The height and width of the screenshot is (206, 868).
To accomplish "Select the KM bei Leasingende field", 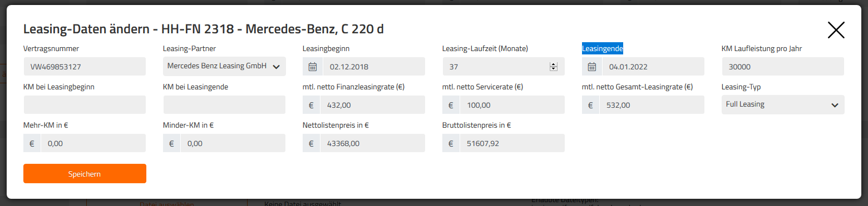I will coord(224,105).
